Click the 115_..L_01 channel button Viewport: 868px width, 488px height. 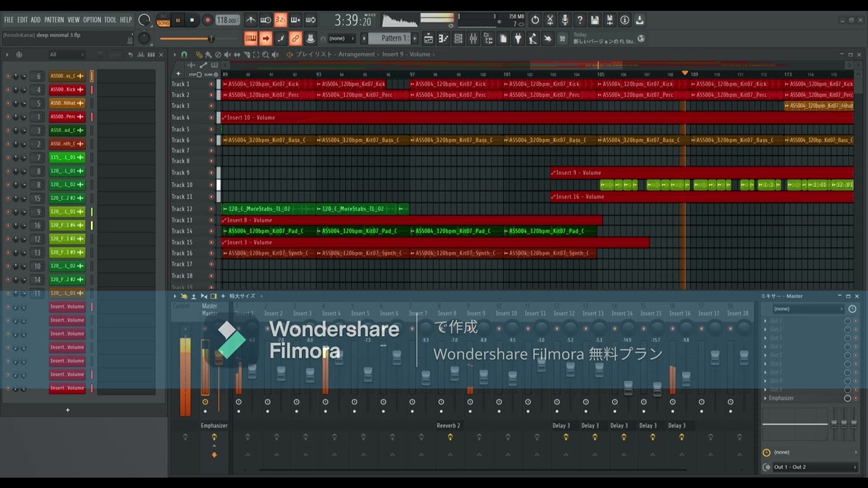[67, 157]
